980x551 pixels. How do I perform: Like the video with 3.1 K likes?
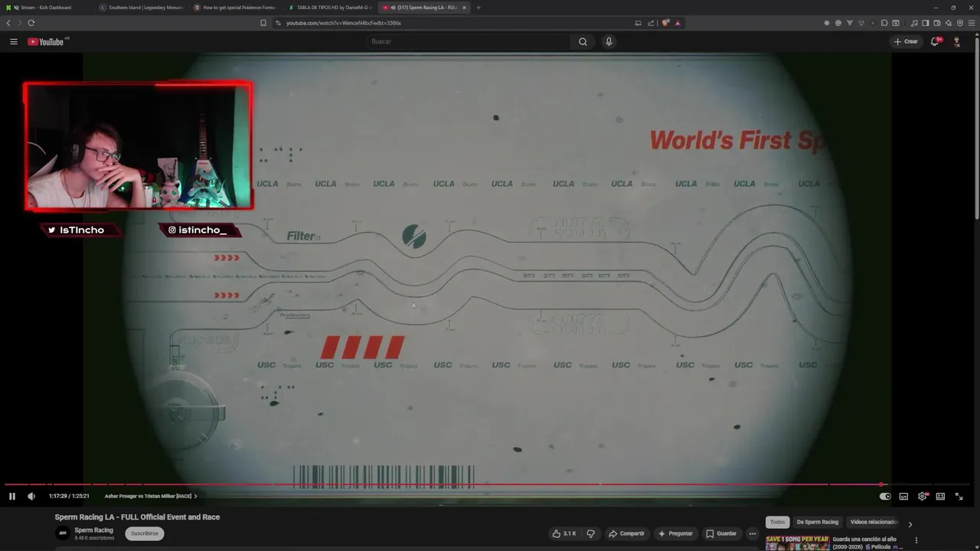pyautogui.click(x=564, y=533)
